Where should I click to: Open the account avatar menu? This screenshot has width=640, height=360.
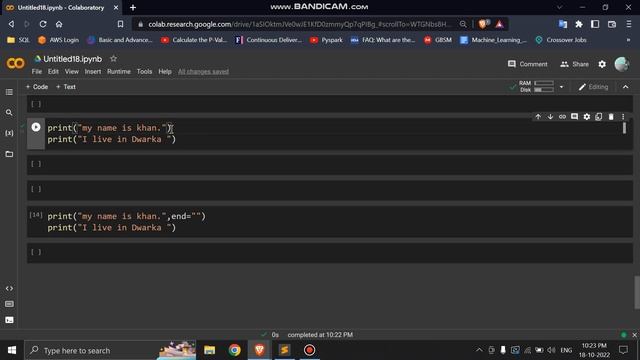coord(622,64)
